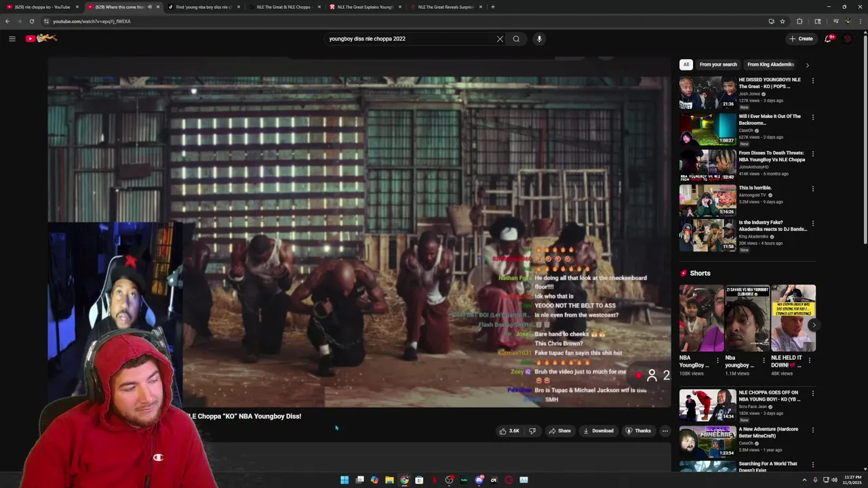The height and width of the screenshot is (488, 868).
Task: Open browser extensions puzzle icon
Action: (800, 21)
